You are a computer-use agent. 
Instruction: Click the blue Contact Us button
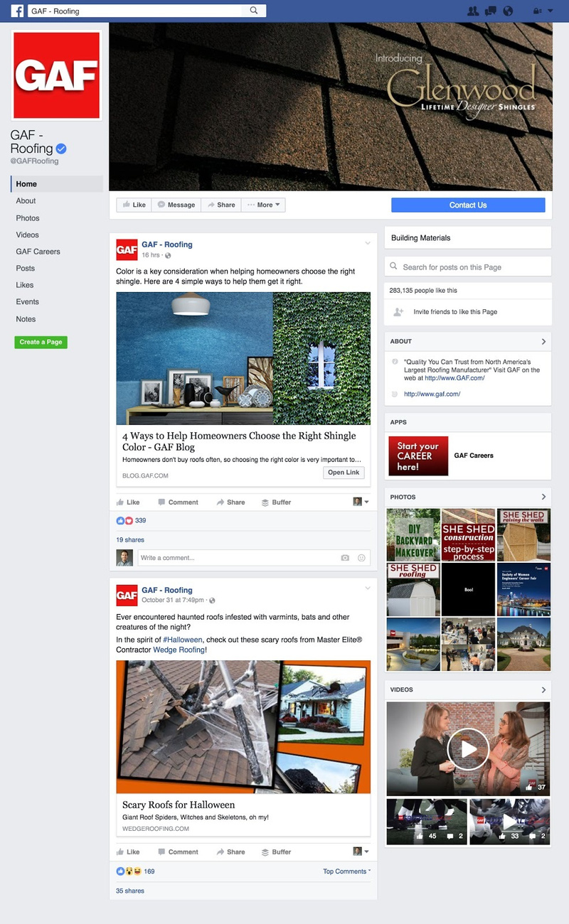(468, 205)
